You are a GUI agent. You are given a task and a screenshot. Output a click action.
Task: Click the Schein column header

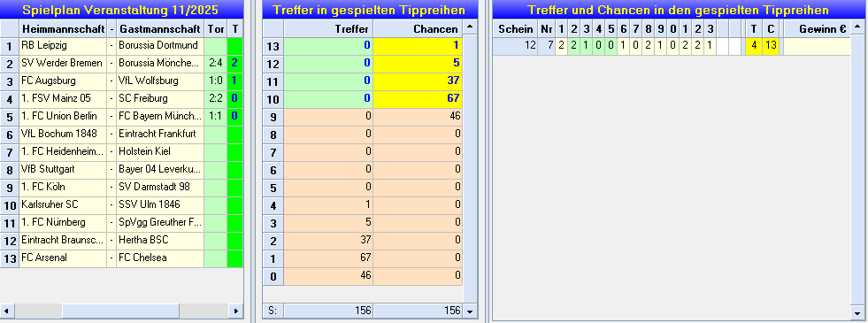coord(515,28)
